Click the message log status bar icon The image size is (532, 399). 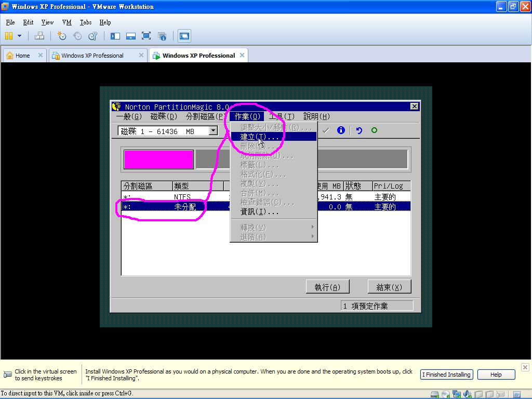[517, 394]
